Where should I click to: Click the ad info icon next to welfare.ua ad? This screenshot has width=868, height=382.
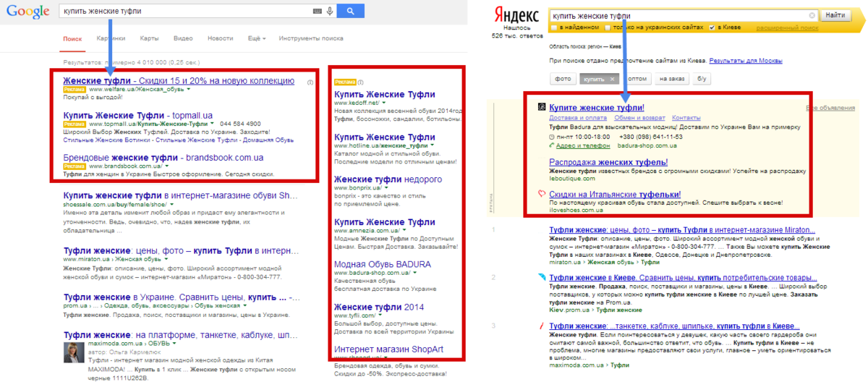click(310, 82)
